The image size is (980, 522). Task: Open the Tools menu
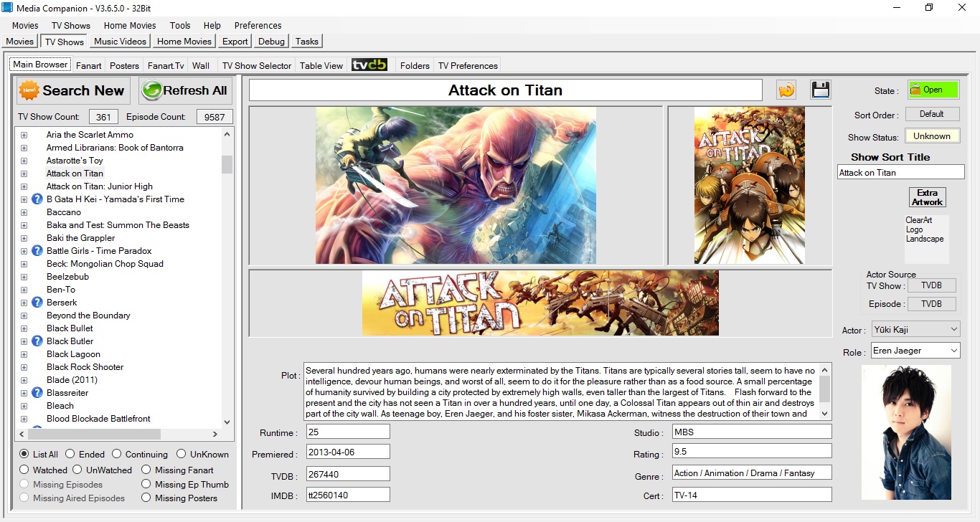click(x=180, y=25)
